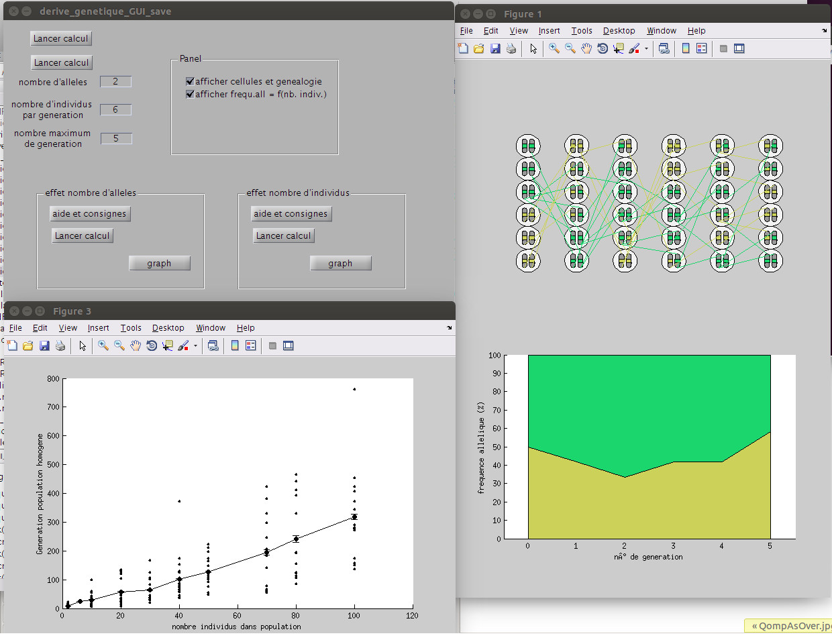Screen dimensions: 832x644
Task: Hide plot tools in Figure 1 toolbar
Action: (723, 48)
